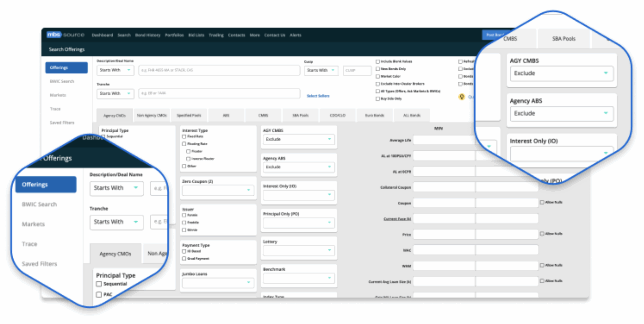
Task: Expand the Zero Coupon (Z) dropdown
Action: click(218, 190)
